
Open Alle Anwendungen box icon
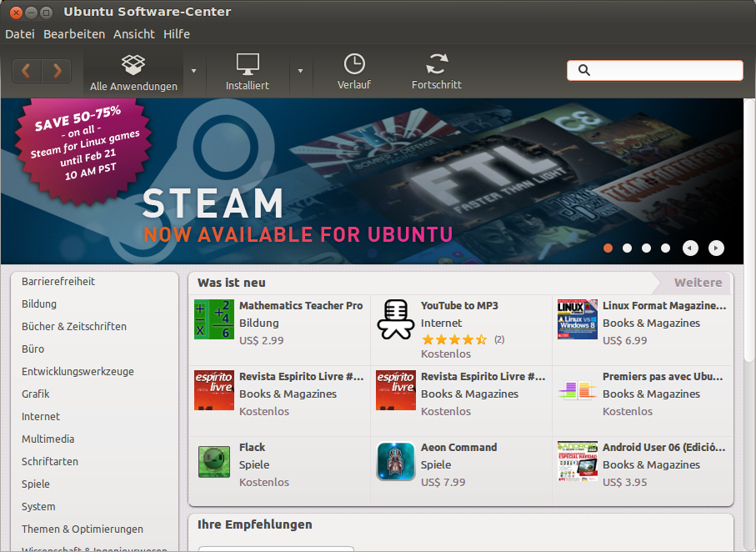point(133,64)
